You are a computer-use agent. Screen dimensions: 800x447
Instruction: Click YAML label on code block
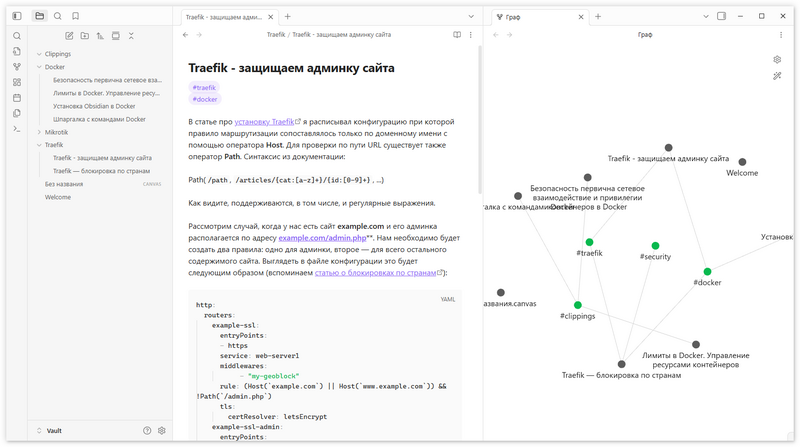447,300
